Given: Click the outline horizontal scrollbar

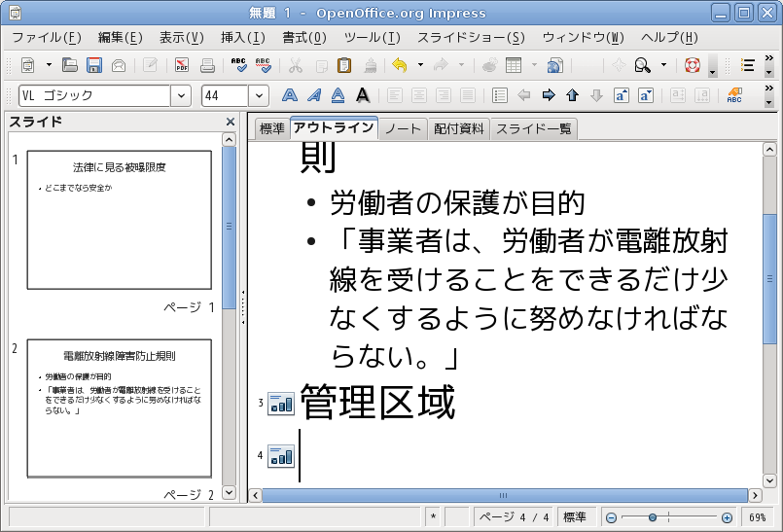Looking at the screenshot, I should pyautogui.click(x=505, y=496).
